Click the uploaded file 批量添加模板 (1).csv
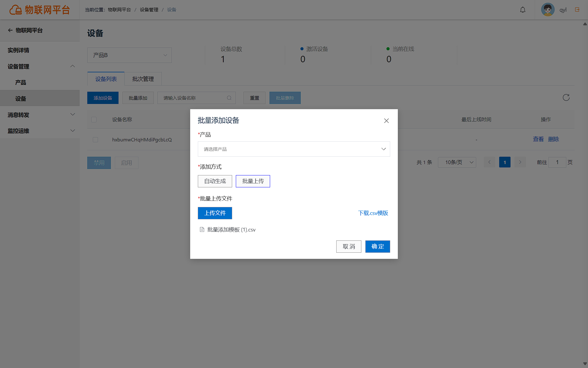588x368 pixels. point(231,230)
